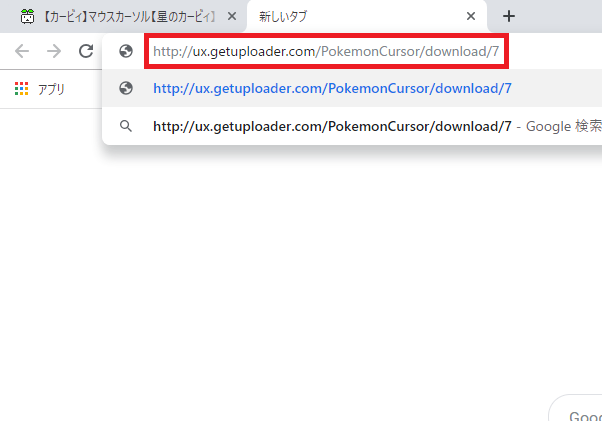The height and width of the screenshot is (421, 602).
Task: Click the magnifier icon in search suggestion
Action: [126, 126]
